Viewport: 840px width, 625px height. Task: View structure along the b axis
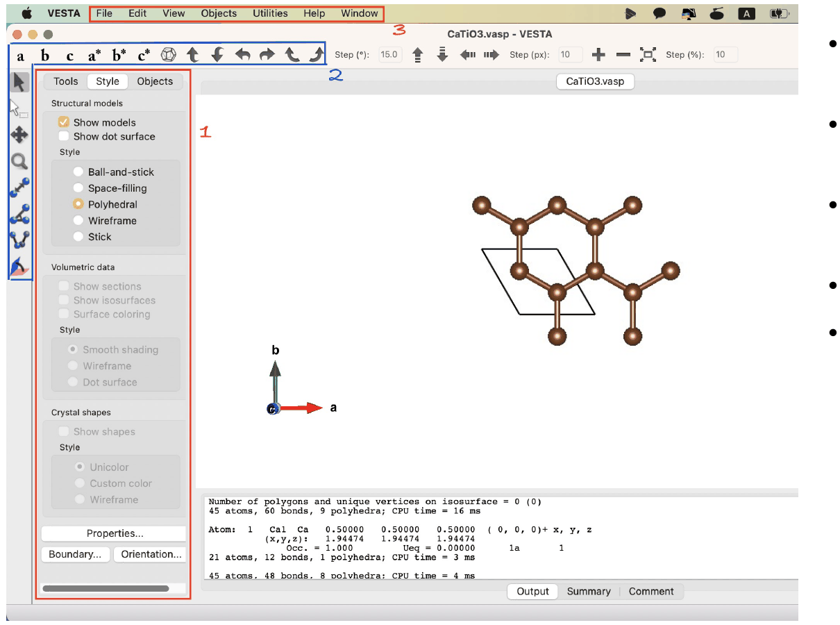pyautogui.click(x=45, y=56)
